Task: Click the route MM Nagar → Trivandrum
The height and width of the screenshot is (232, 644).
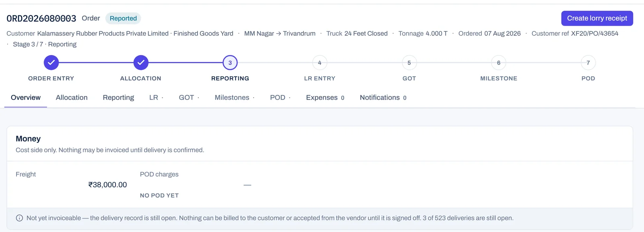Action: 280,33
